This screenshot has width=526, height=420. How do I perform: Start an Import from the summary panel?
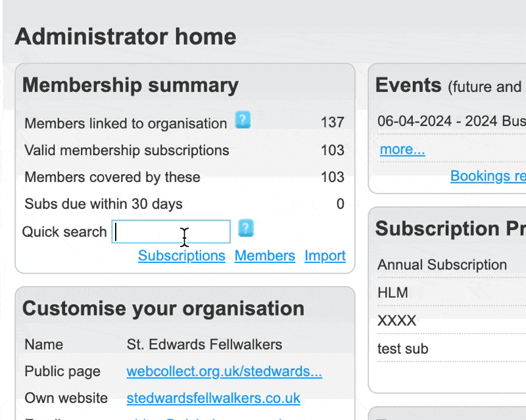[325, 256]
